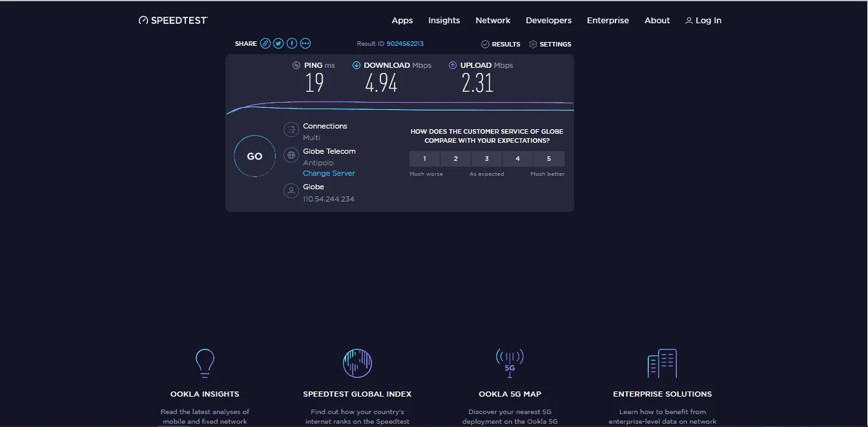
Task: Open the Apps menu
Action: (x=402, y=21)
